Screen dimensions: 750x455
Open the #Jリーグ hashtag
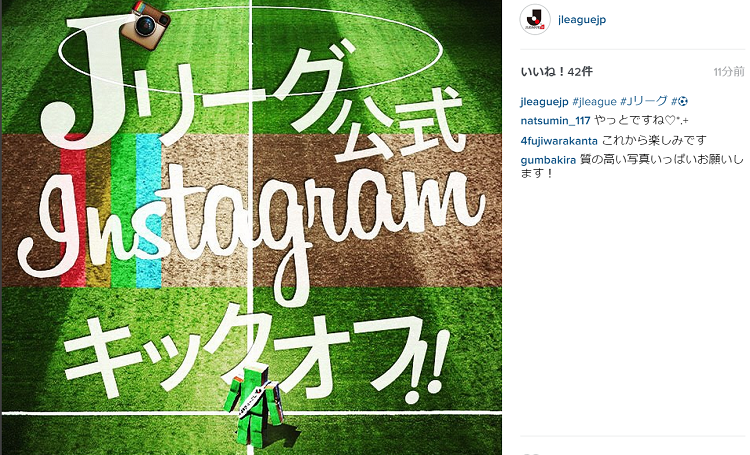643,101
